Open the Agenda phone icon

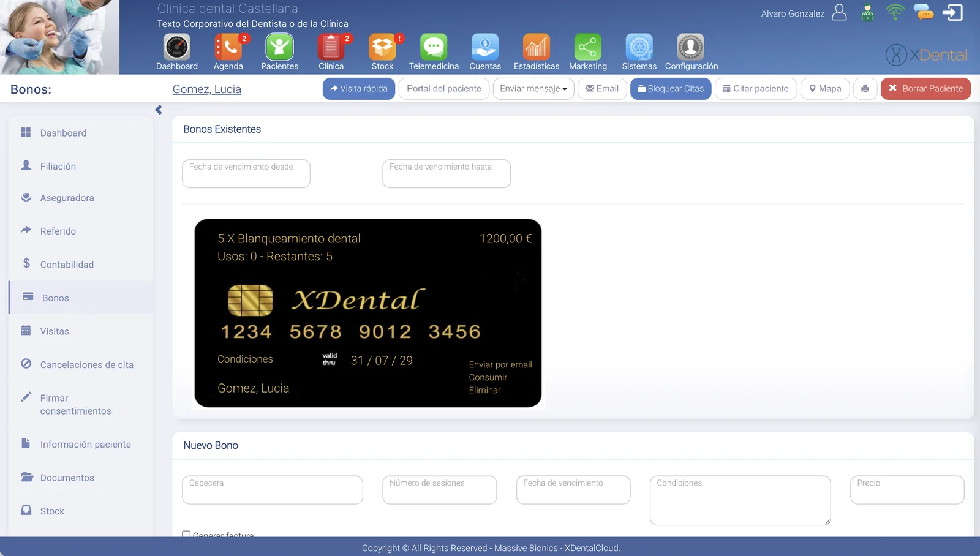tap(228, 47)
